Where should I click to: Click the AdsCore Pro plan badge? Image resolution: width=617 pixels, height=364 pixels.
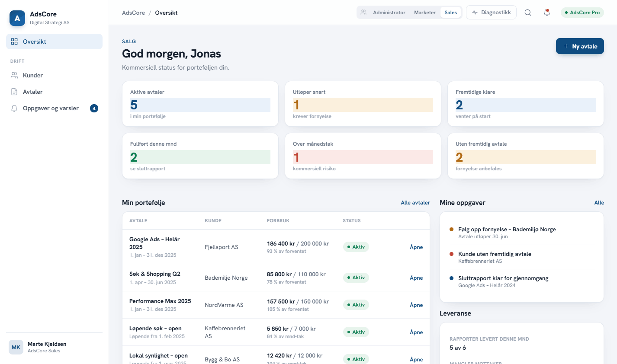point(582,13)
